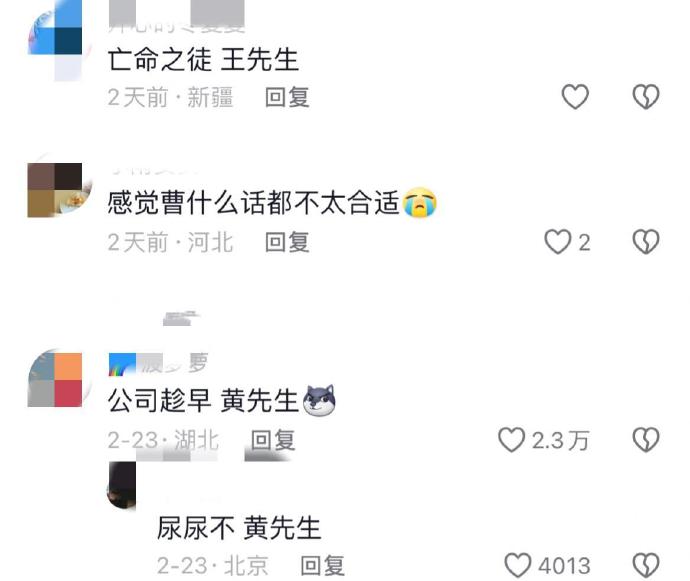Open avatar of the 北京 reply author
690x581 pixels.
coord(122,485)
